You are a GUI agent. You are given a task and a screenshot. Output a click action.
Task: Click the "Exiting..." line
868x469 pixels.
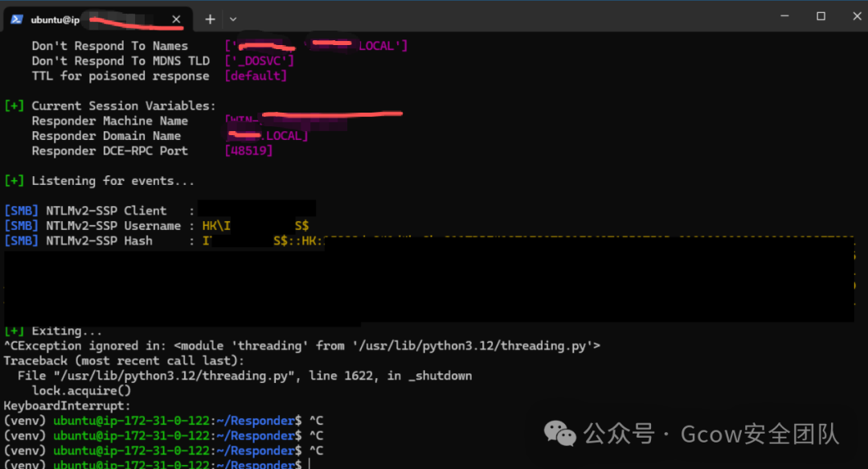coord(53,331)
